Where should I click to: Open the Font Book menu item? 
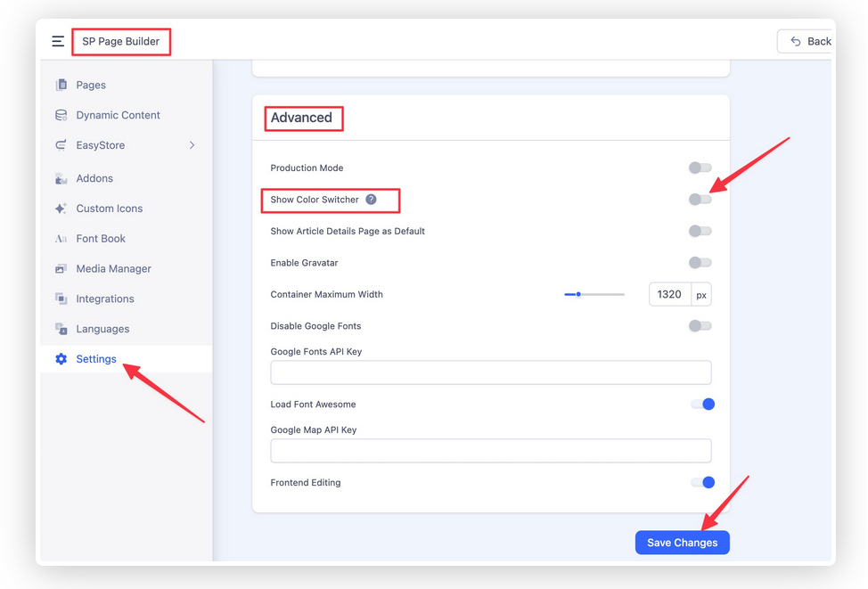click(x=100, y=239)
